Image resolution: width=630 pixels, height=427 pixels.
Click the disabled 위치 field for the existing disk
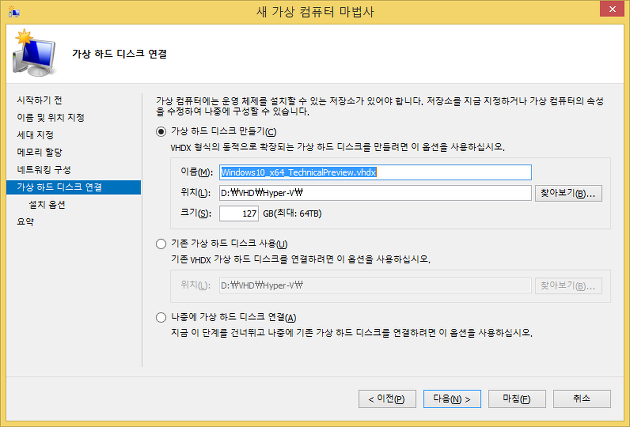point(375,286)
